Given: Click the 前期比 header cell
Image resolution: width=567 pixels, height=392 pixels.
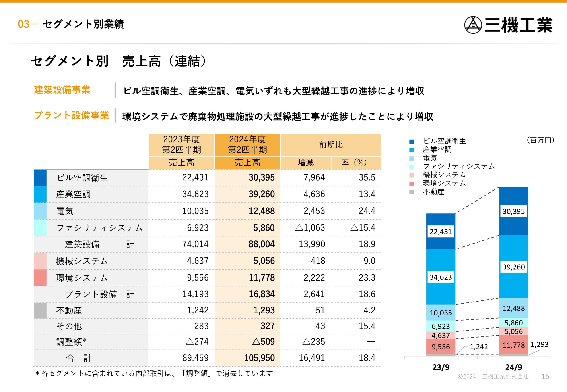Looking at the screenshot, I should [331, 145].
